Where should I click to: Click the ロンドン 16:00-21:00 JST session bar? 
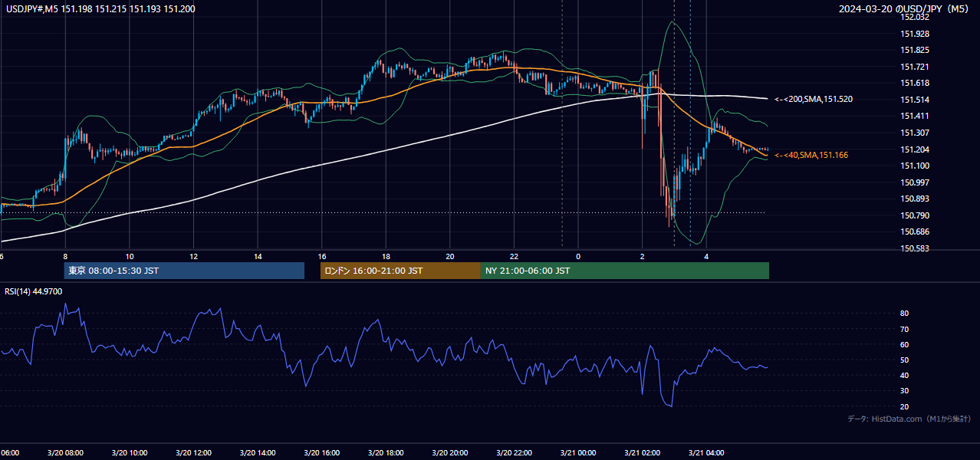tap(400, 271)
